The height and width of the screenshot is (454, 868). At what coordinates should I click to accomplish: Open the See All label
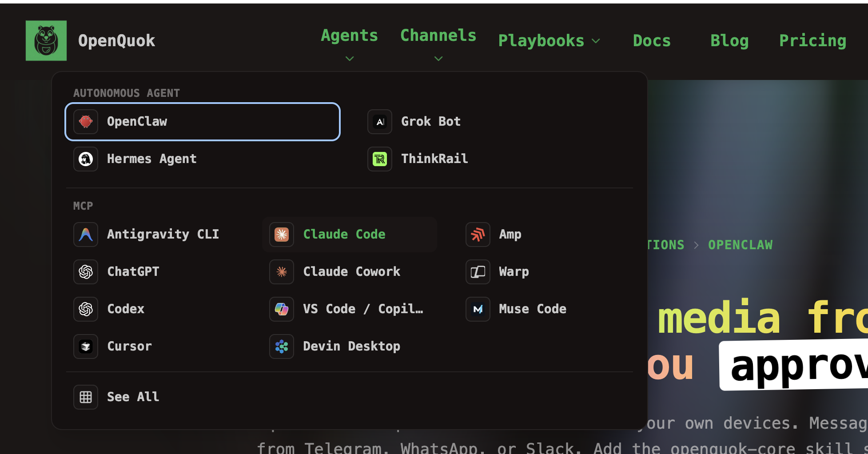pyautogui.click(x=133, y=397)
